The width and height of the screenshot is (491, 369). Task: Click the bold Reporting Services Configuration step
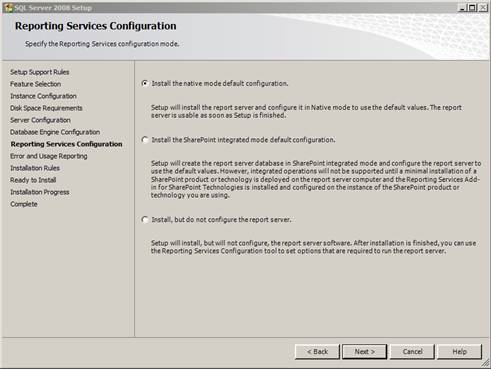coord(67,144)
